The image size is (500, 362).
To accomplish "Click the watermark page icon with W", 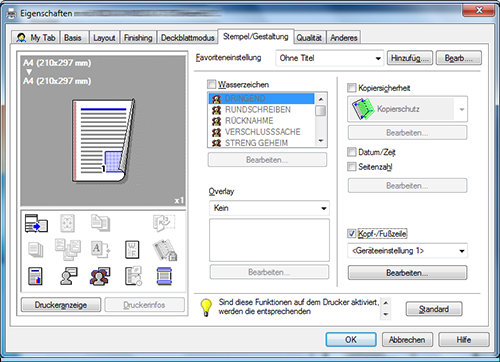I will (132, 250).
